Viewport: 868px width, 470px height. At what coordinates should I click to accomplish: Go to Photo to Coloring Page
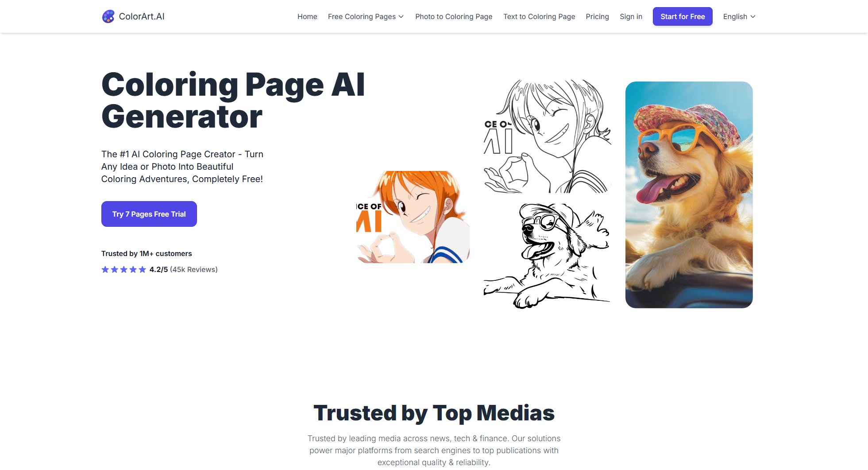(x=454, y=16)
